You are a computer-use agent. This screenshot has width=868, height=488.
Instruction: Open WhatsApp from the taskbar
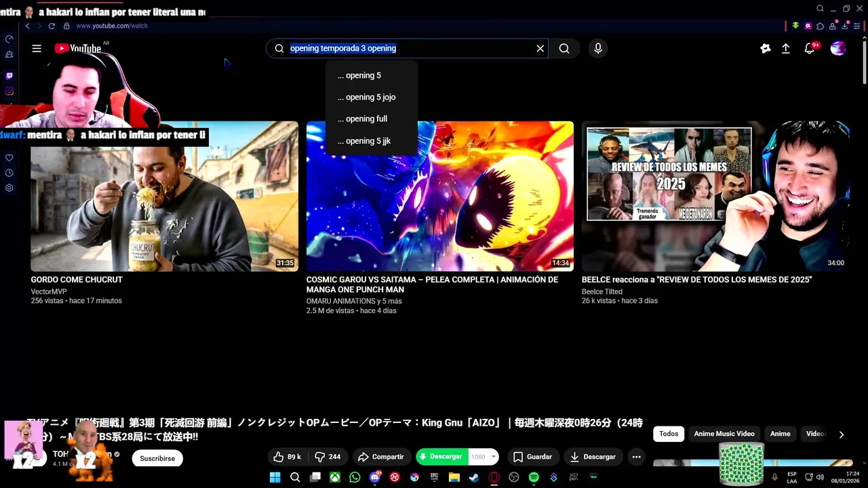point(355,477)
